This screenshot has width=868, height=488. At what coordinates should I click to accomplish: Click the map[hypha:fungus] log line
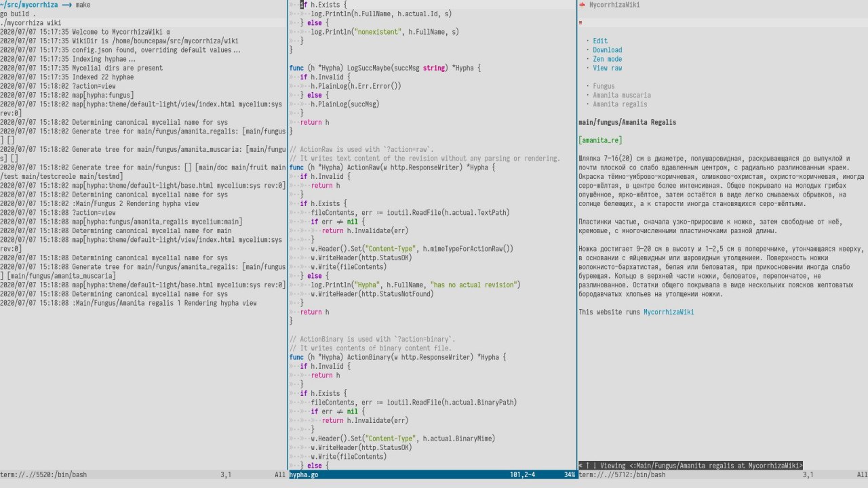67,96
